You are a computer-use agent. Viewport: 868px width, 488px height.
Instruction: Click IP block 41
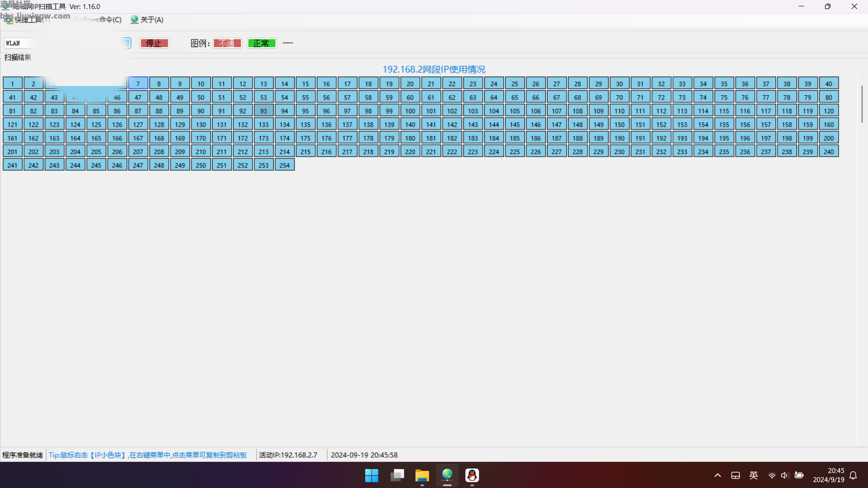coord(12,97)
